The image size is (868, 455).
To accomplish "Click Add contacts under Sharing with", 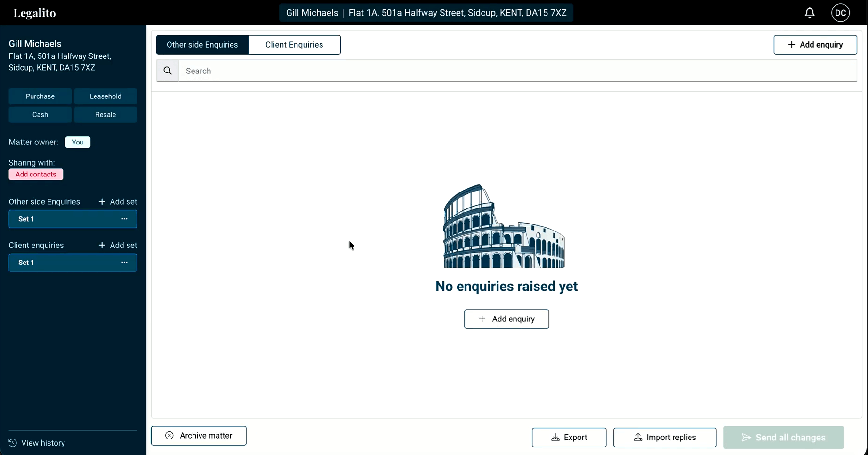I will (x=36, y=175).
